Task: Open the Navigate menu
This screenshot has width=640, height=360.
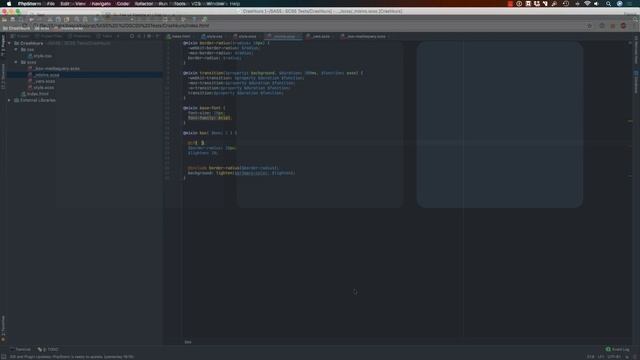Action: click(x=101, y=4)
